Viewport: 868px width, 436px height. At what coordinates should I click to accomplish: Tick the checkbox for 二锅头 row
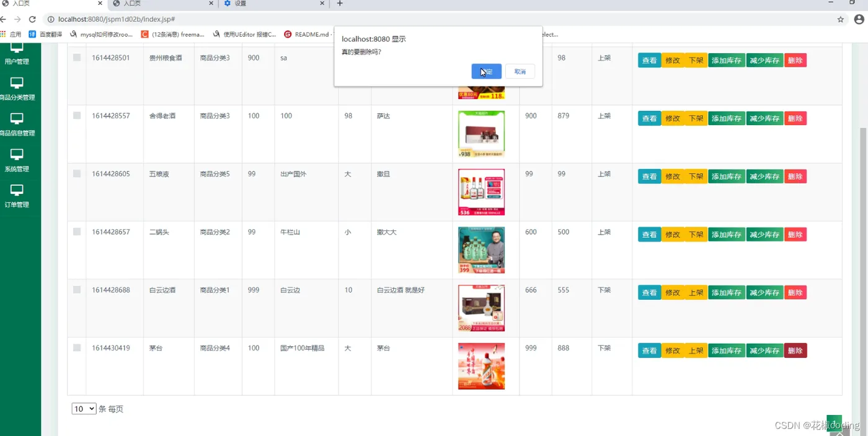[x=77, y=232]
